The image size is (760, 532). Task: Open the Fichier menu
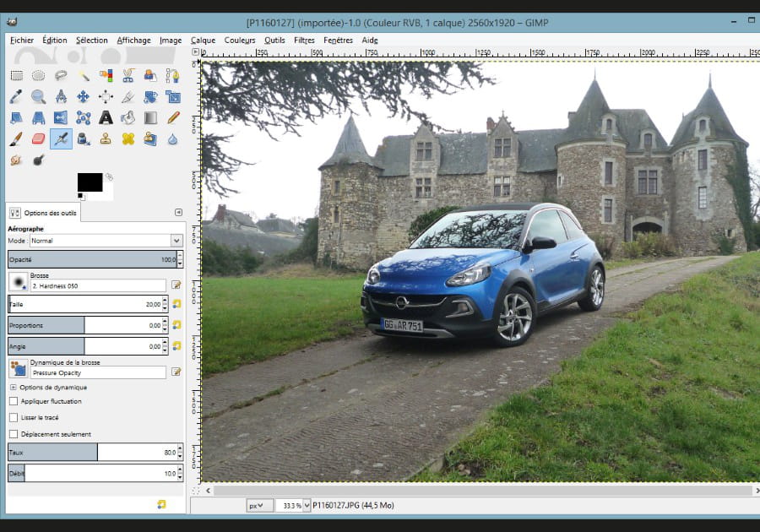point(22,41)
